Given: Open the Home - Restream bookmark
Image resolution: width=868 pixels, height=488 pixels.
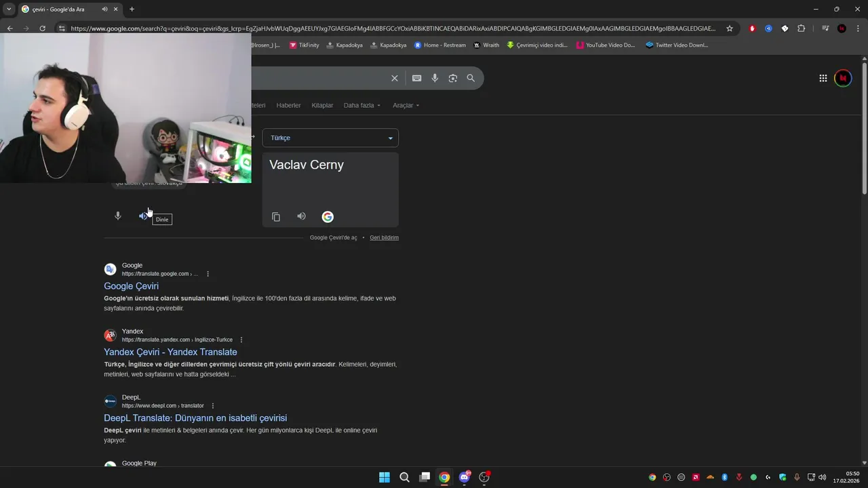Looking at the screenshot, I should click(440, 45).
